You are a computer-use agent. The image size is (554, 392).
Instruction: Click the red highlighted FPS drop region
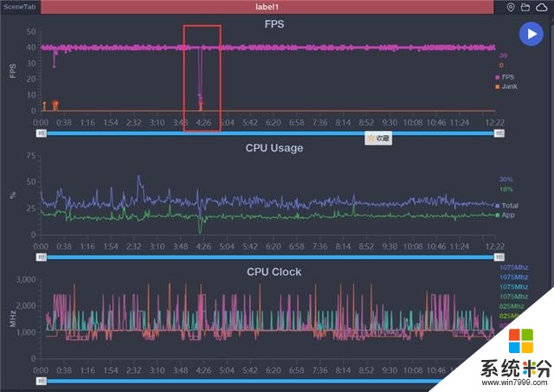coord(202,78)
